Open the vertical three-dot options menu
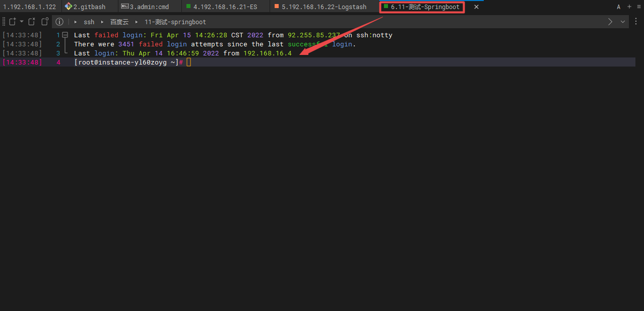 click(x=636, y=22)
